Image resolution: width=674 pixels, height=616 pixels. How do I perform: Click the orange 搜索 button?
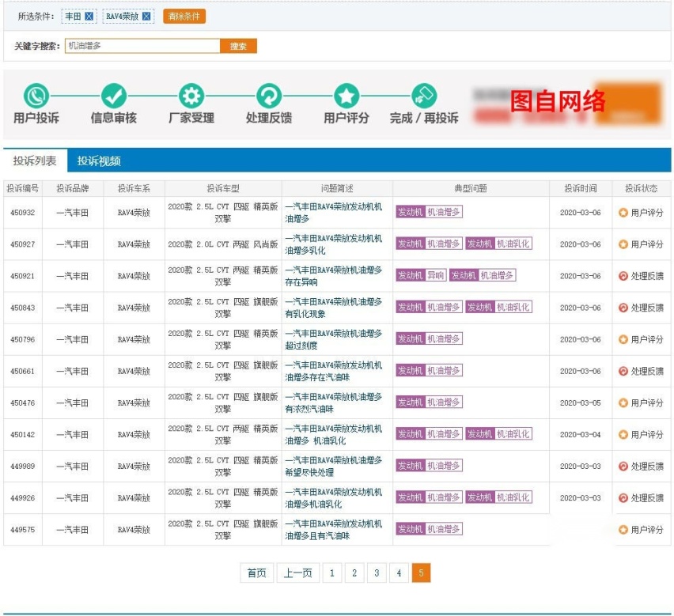238,46
